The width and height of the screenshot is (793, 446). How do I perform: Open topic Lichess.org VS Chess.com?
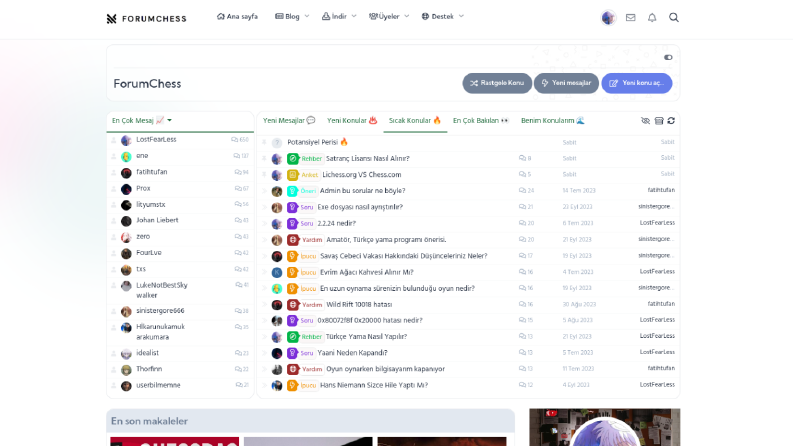click(x=362, y=175)
